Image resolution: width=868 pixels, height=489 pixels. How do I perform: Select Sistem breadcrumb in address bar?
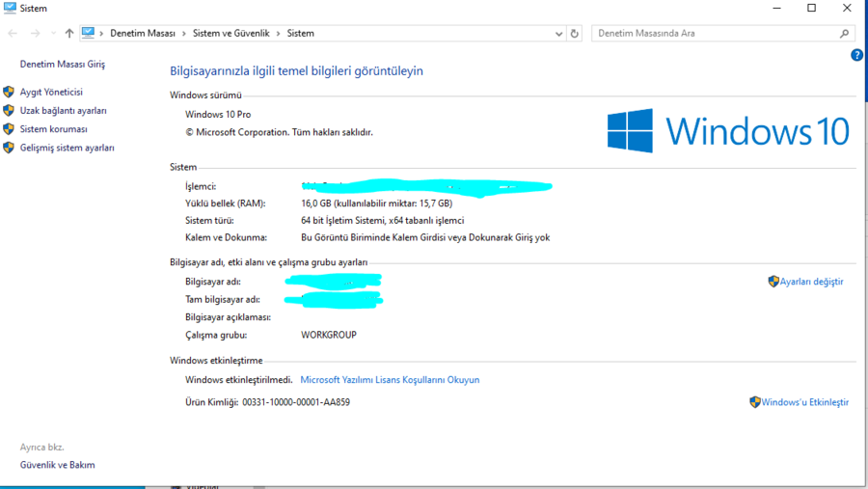click(301, 33)
